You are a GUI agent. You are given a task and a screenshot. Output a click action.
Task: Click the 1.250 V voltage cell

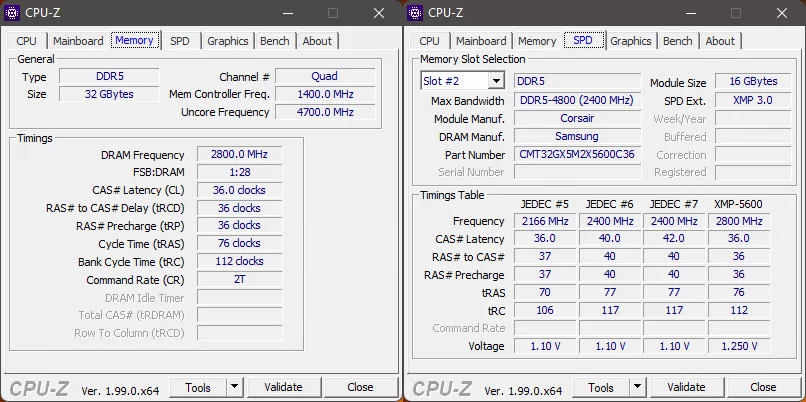coord(739,346)
